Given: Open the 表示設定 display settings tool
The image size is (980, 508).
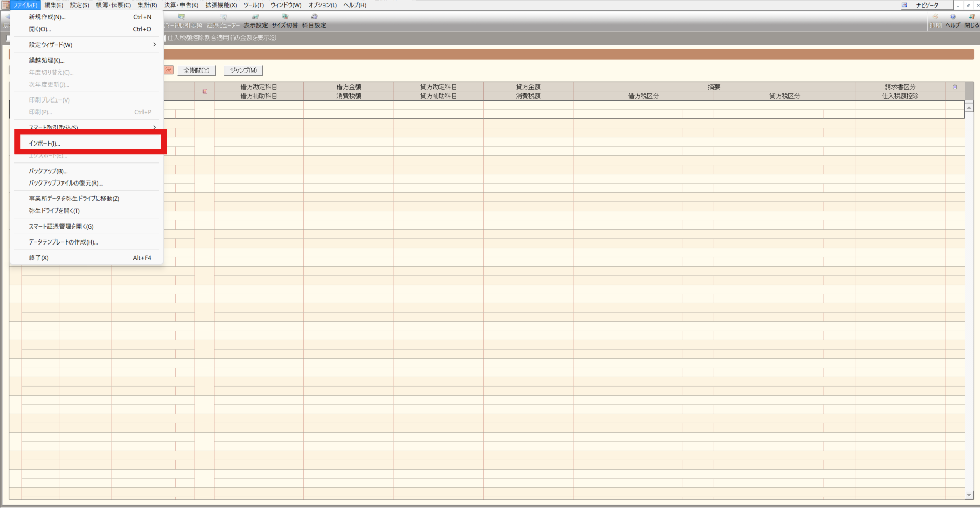Looking at the screenshot, I should click(x=255, y=21).
